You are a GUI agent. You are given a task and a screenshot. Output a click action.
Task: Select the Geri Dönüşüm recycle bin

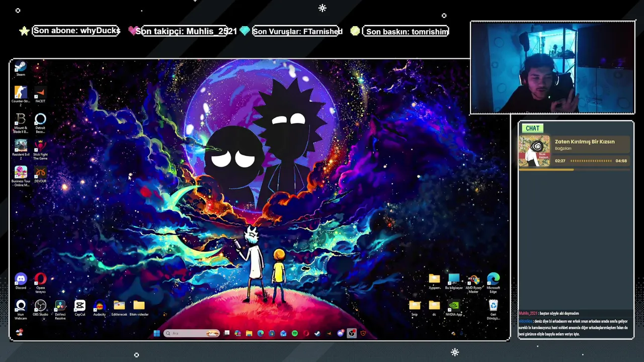tap(493, 309)
